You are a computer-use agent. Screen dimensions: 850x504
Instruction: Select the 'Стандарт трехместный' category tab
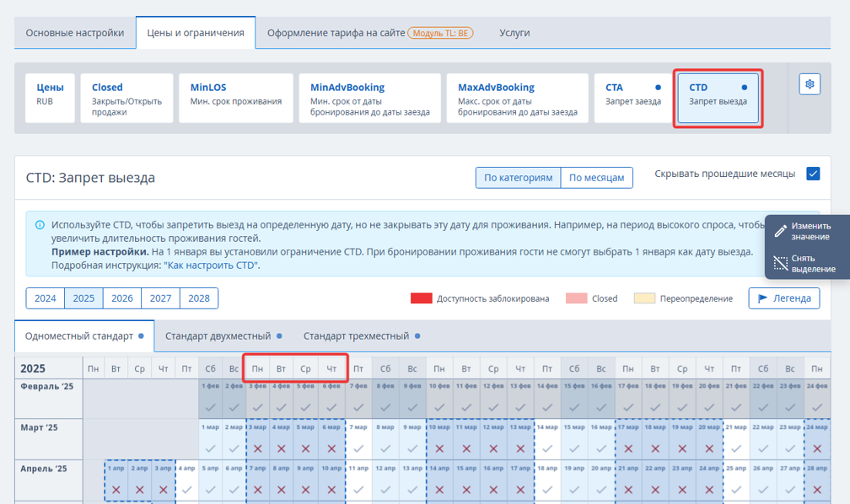(362, 336)
